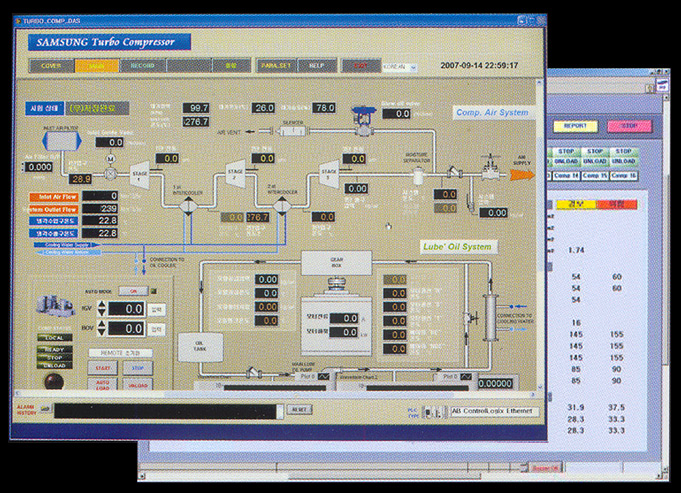Click the red column header in the back window
This screenshot has height=493, width=681.
coord(617,204)
